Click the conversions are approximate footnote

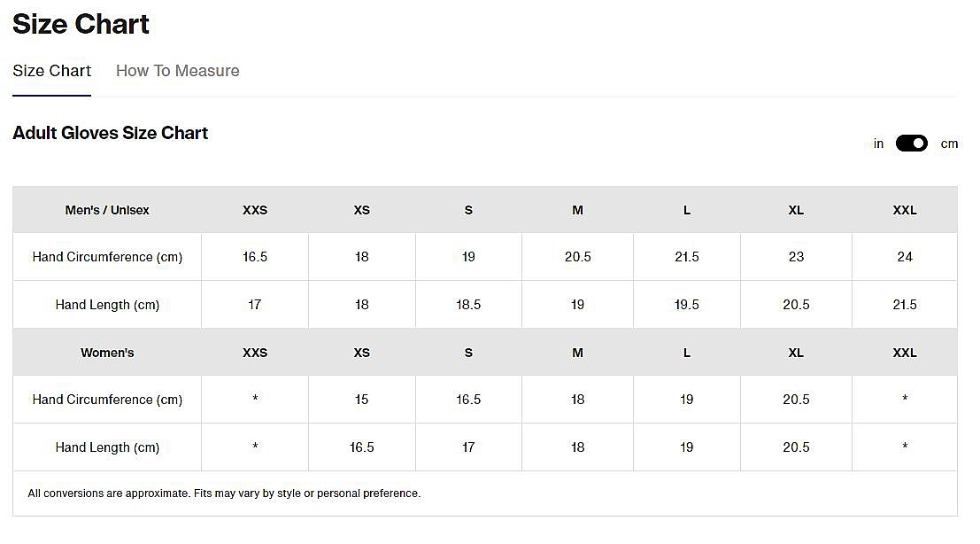[224, 493]
